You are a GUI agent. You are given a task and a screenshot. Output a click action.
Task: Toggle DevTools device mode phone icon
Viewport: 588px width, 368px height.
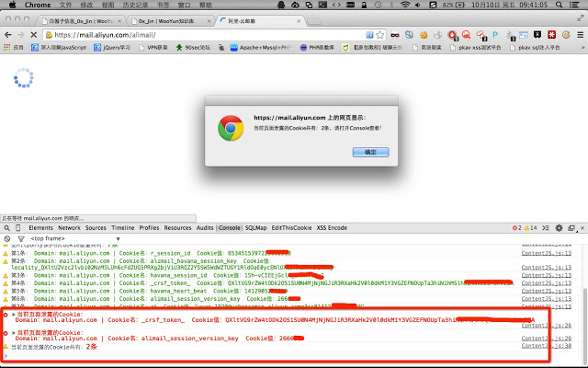click(x=18, y=228)
